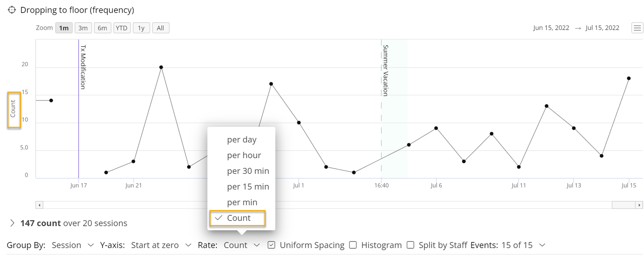Screen dimensions: 644x255
Task: Click the horizontal scrollbar thumb handle
Action: (623, 205)
